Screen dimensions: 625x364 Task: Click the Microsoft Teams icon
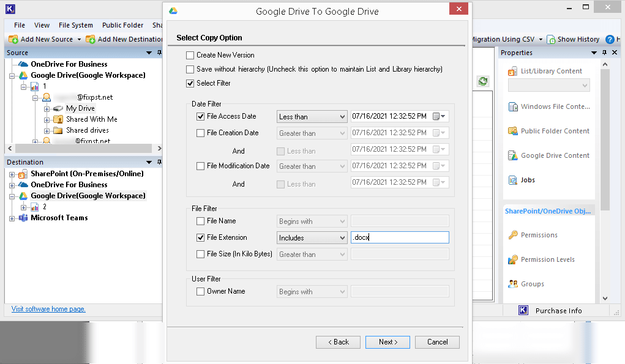click(23, 218)
